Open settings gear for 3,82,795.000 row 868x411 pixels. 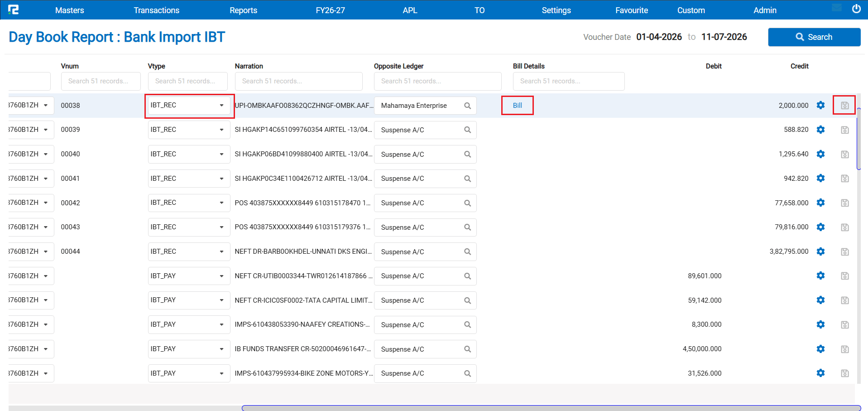(x=820, y=251)
